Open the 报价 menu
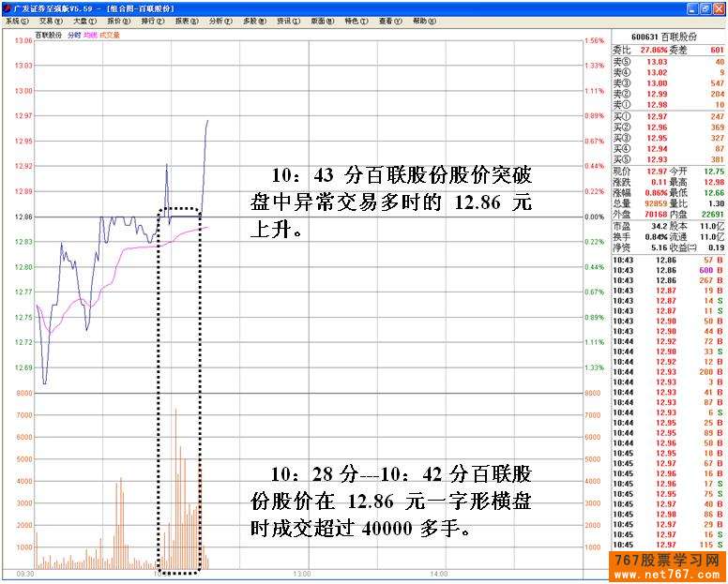The width and height of the screenshot is (728, 584). 119,22
